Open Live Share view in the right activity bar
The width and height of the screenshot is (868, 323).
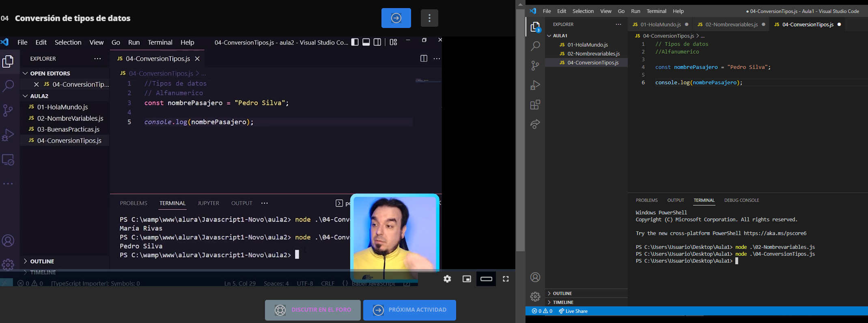pos(535,124)
